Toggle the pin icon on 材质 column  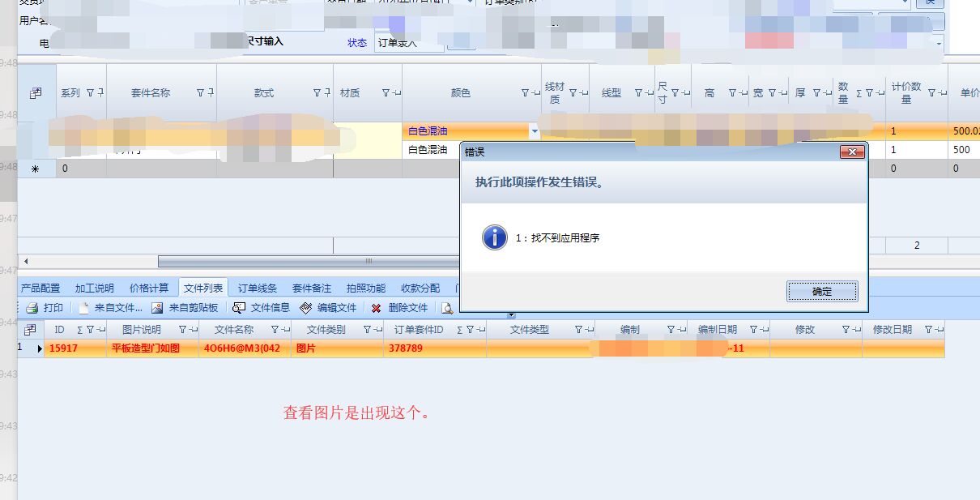396,93
